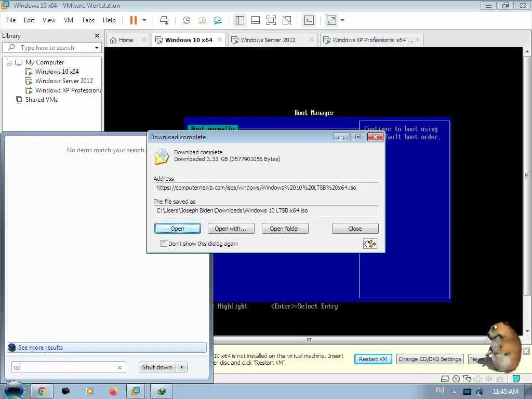Click the network adapter status icon
The width and height of the screenshot is (532, 399).
pyautogui.click(x=467, y=379)
